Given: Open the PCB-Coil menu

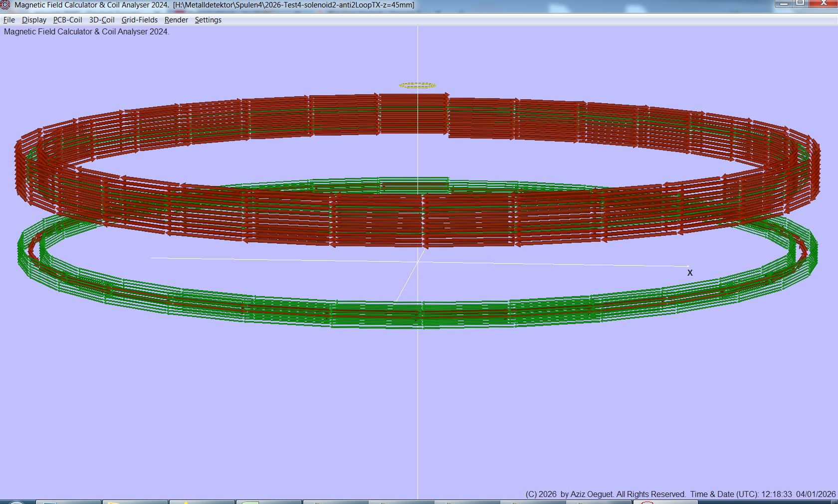Looking at the screenshot, I should pyautogui.click(x=67, y=20).
